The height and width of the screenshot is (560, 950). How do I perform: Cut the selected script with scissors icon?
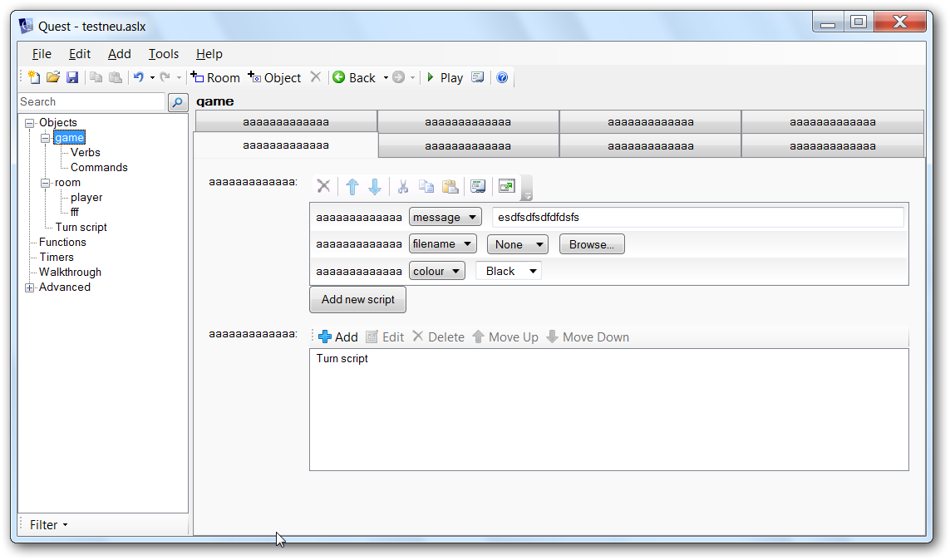(x=402, y=185)
